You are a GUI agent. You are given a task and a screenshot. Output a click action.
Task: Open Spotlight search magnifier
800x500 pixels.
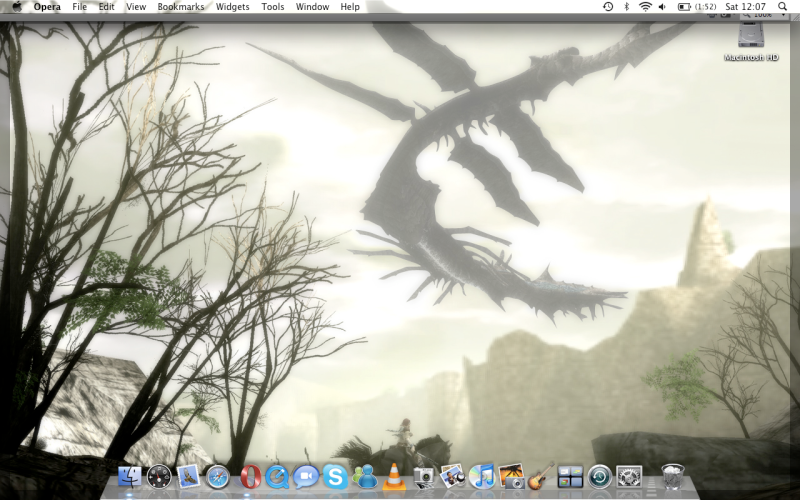pos(782,7)
